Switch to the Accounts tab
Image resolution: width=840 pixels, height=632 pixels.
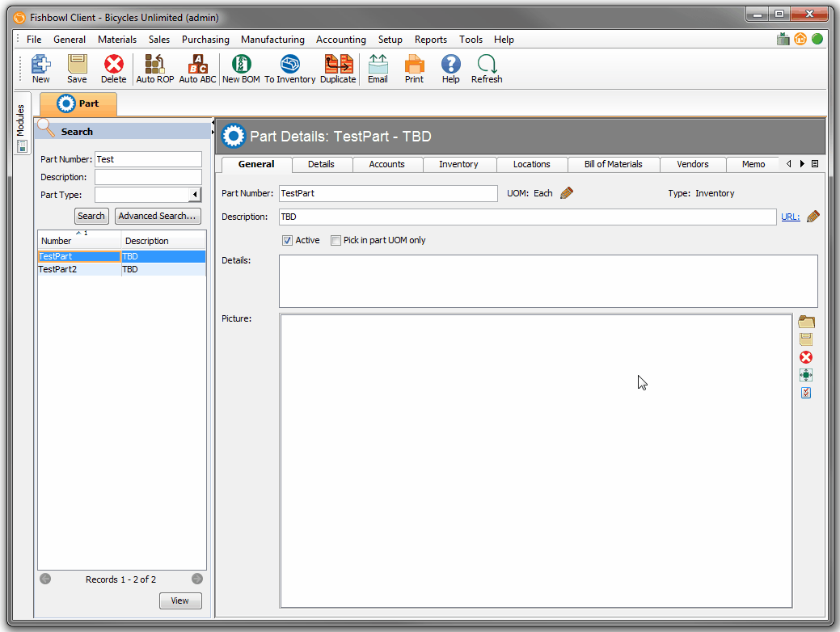point(386,164)
